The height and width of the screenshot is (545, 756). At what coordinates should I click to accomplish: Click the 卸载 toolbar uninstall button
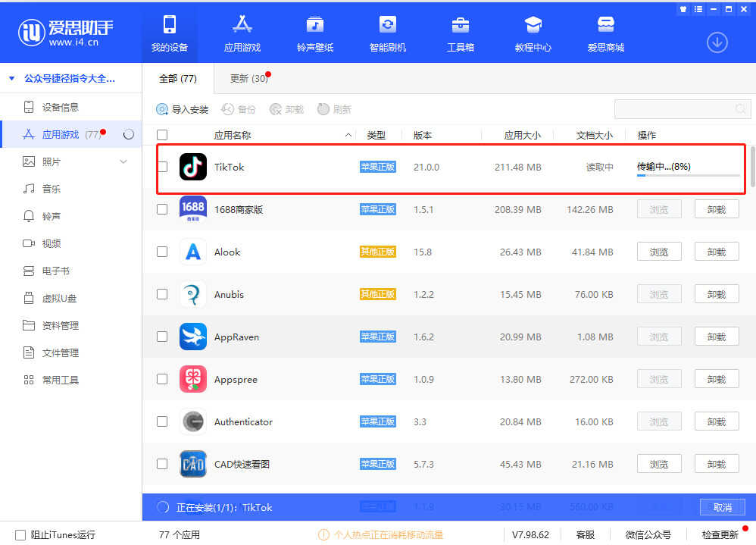pyautogui.click(x=287, y=109)
